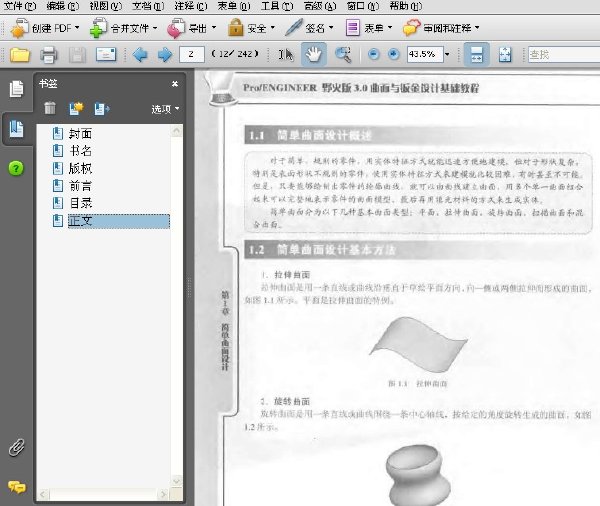Open the zoom percentage dropdown arrow
The image size is (600, 506).
[447, 54]
